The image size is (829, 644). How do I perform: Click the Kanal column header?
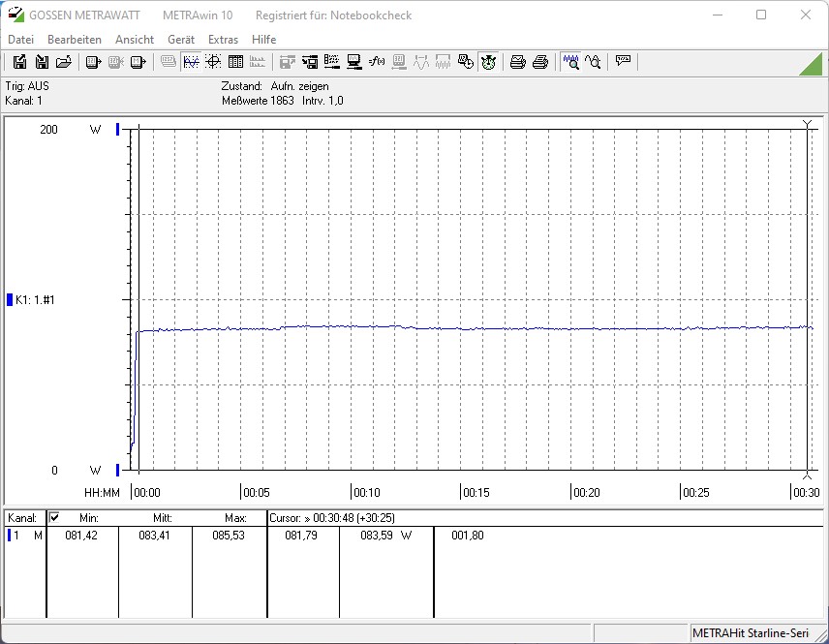coord(22,518)
